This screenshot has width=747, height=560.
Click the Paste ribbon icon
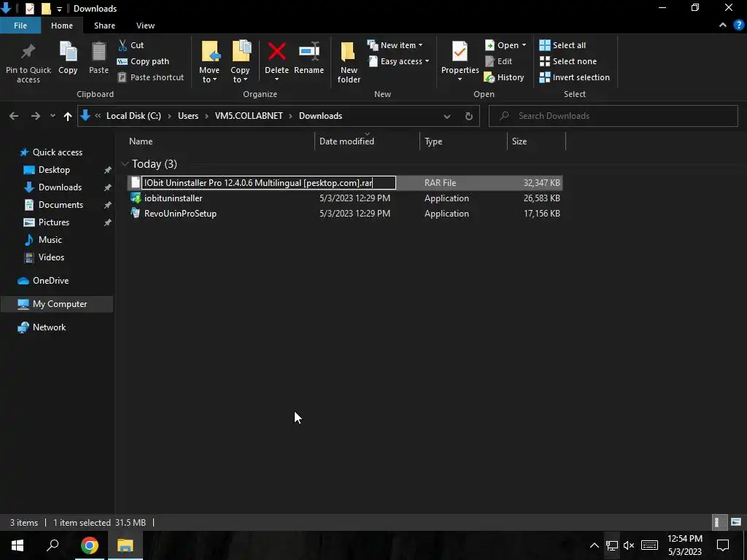point(98,58)
